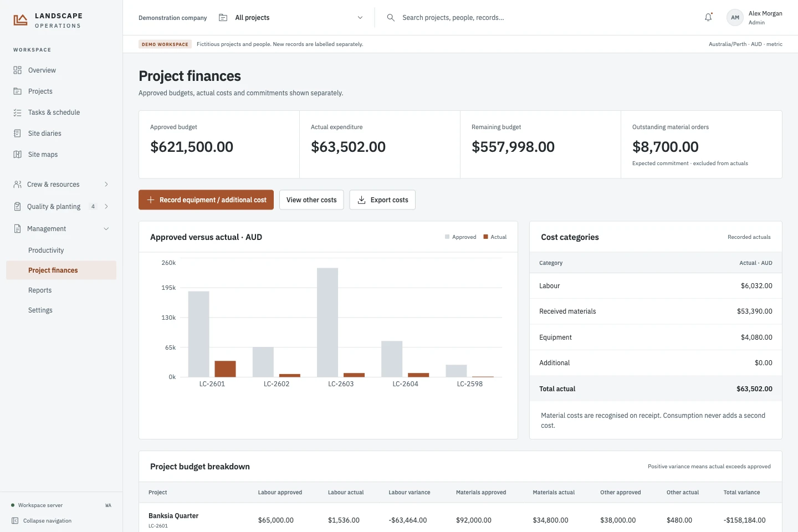Click the search magnifier icon

pos(391,18)
